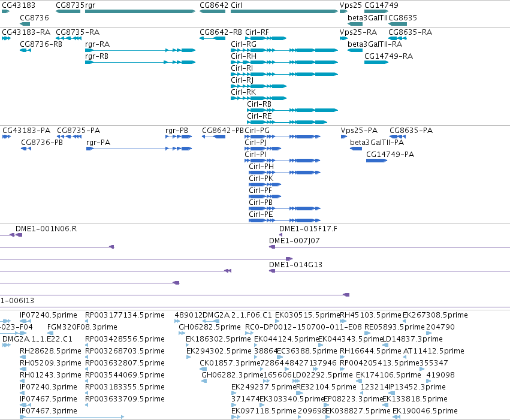Select the Cirl-PK protein label
The height and width of the screenshot is (420, 510).
[x=261, y=179]
